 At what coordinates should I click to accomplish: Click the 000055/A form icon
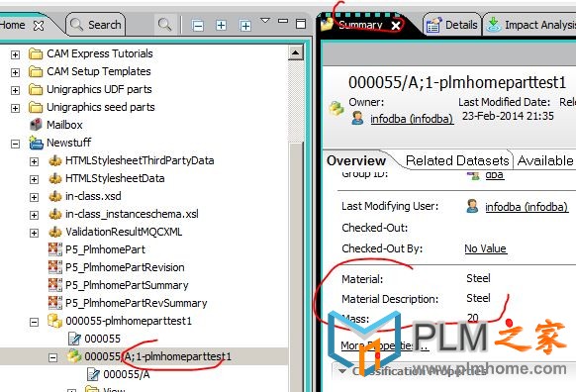click(93, 374)
